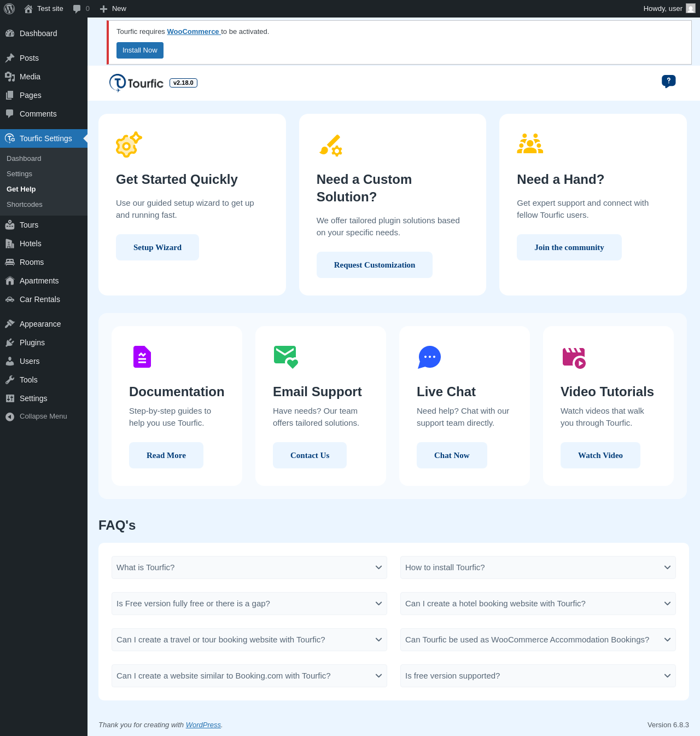The height and width of the screenshot is (736, 700).
Task: Click the Tourfic logo in header
Action: click(136, 83)
